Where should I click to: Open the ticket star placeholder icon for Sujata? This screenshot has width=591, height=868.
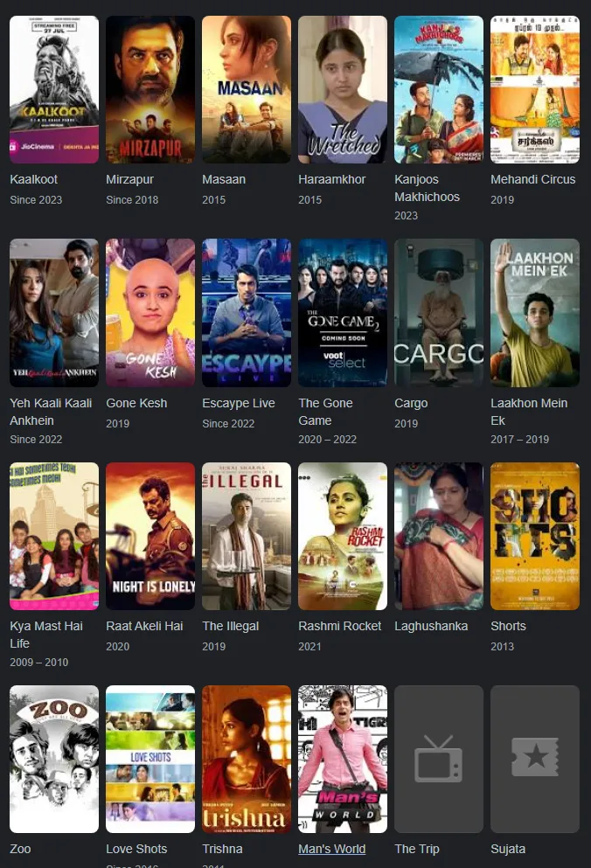point(534,759)
